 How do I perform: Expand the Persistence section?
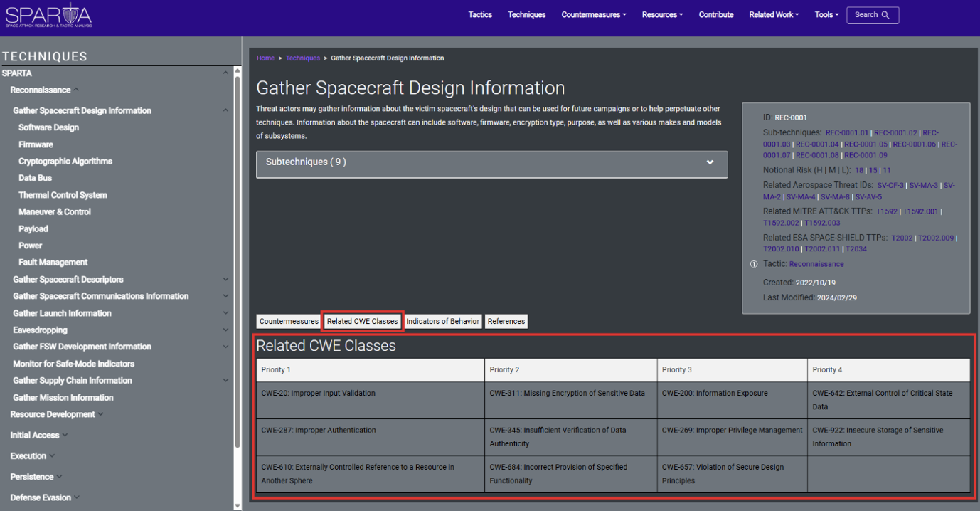[59, 477]
